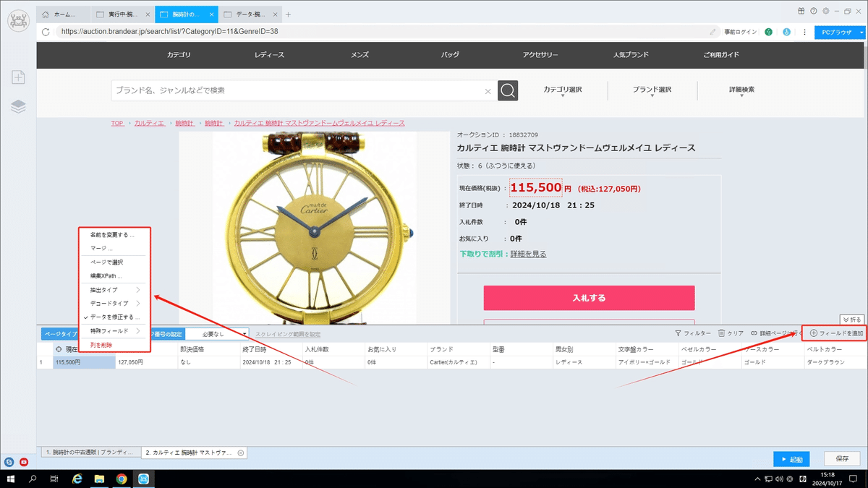Close the 実行中 tab
Viewport: 868px width, 488px height.
coord(148,14)
